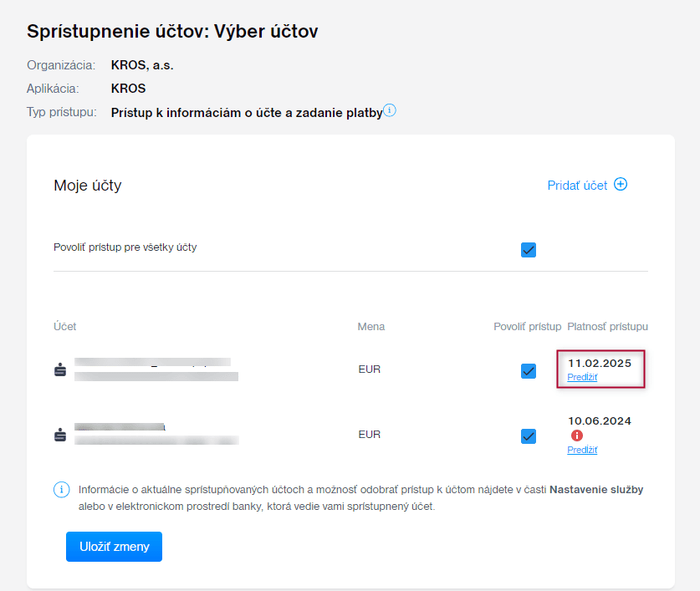
Task: Click info icon beside the bottom information note
Action: pyautogui.click(x=61, y=490)
